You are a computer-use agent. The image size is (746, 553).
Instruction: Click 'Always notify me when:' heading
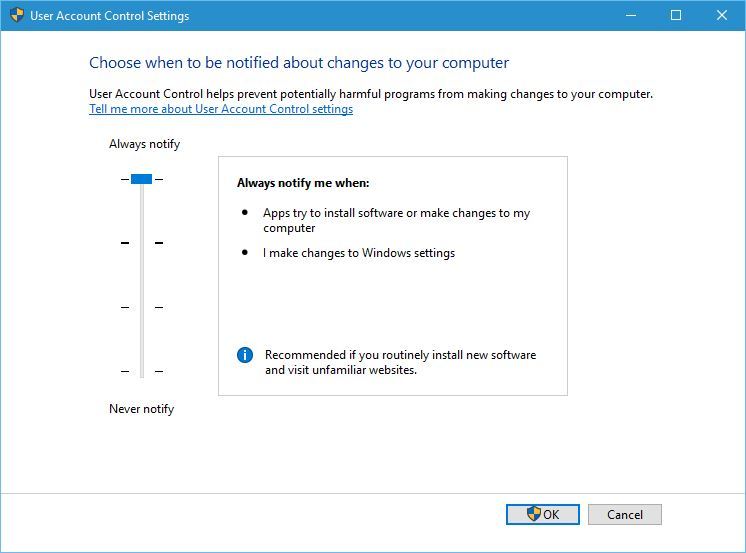(x=303, y=183)
